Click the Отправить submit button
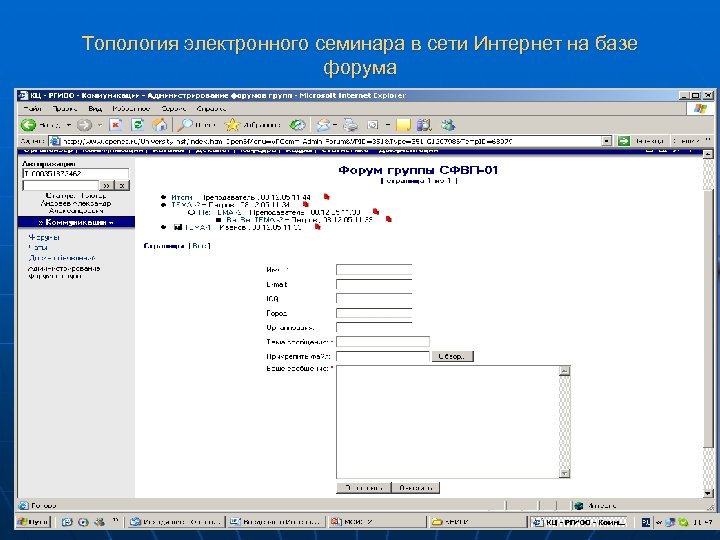This screenshot has height=540, width=720. [364, 488]
